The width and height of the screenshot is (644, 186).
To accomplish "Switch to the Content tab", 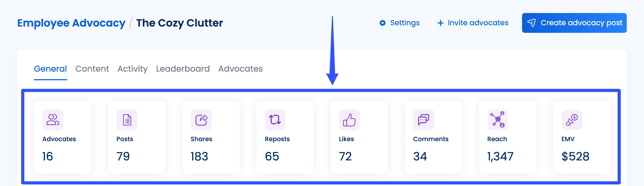I will (x=92, y=69).
